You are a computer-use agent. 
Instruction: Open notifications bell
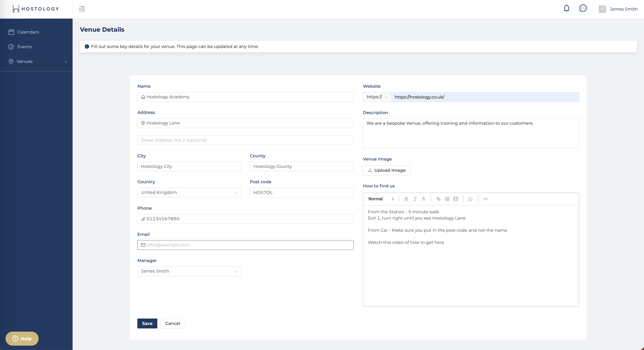567,8
